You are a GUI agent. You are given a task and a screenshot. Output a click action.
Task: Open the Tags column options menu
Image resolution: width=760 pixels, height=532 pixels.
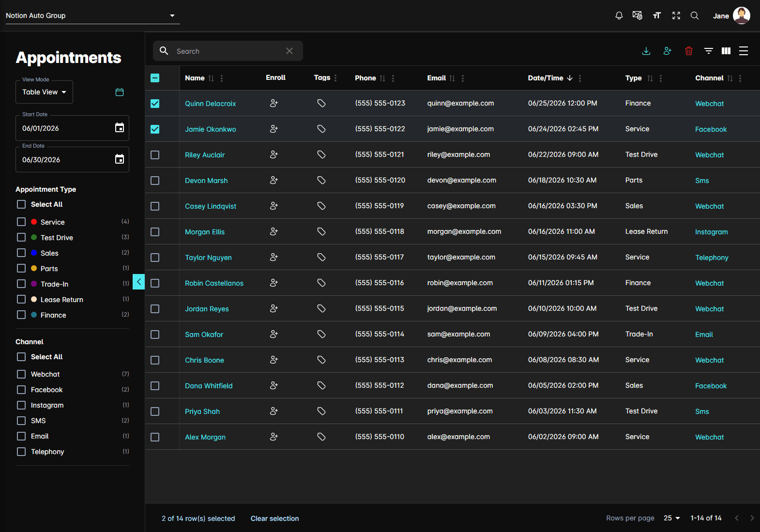[335, 78]
